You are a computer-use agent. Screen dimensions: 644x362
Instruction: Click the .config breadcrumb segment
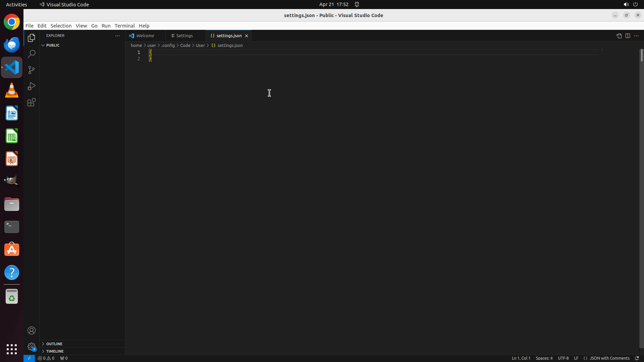(168, 45)
